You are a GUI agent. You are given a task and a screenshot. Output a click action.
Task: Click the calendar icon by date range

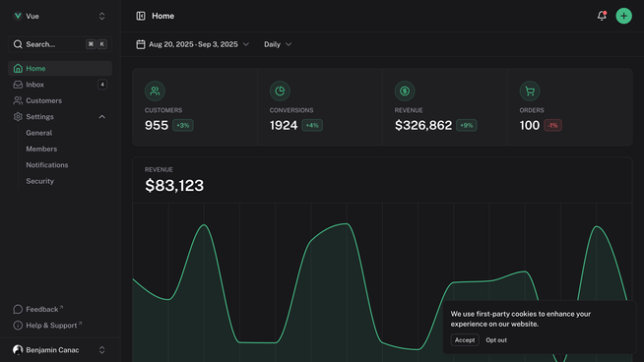141,44
